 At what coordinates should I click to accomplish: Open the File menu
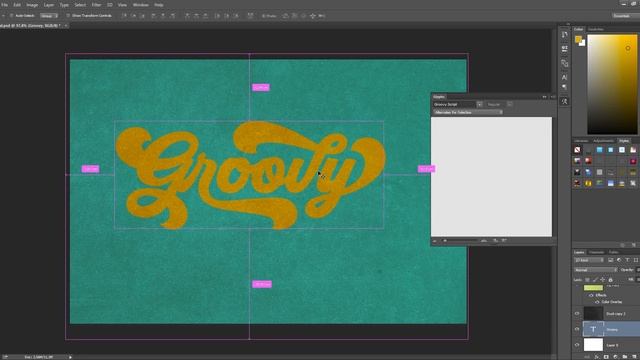[x=4, y=5]
